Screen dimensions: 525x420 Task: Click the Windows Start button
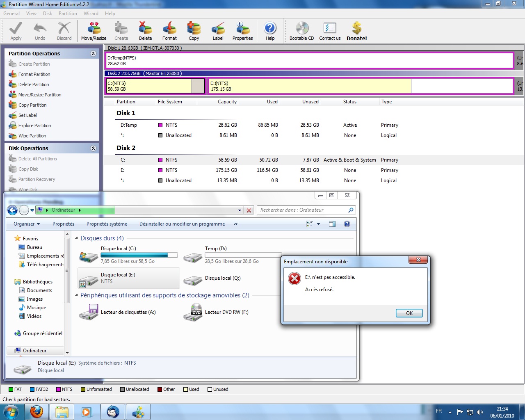pos(11,411)
